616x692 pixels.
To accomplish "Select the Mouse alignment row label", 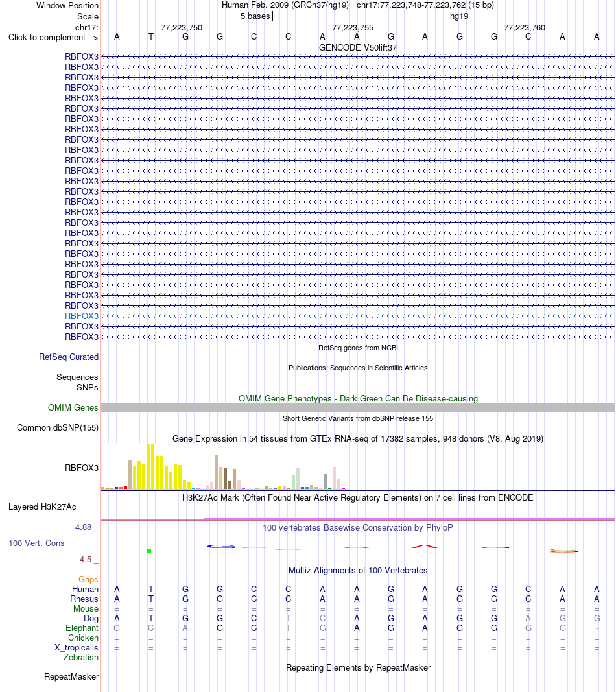I will coord(86,608).
